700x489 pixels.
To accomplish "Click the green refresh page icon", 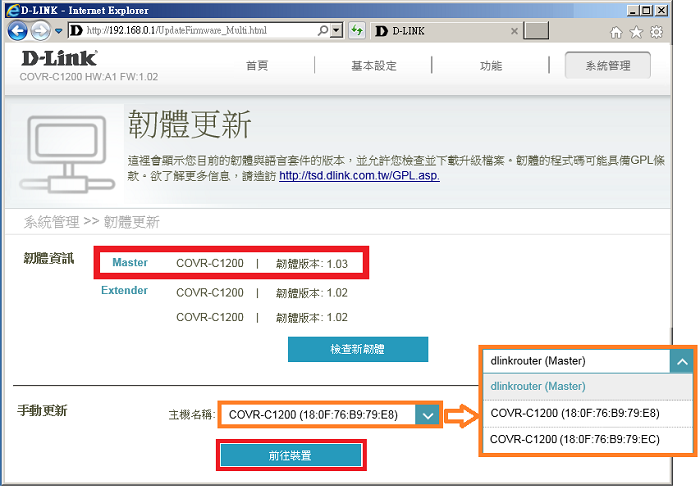I will tap(357, 31).
